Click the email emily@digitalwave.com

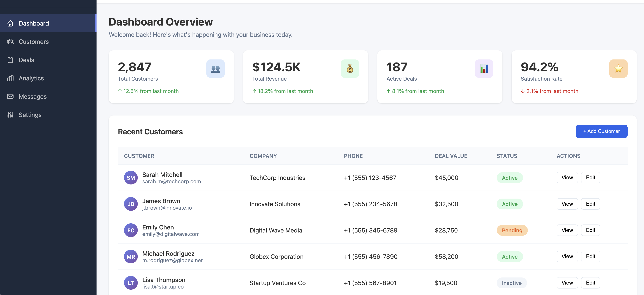171,234
